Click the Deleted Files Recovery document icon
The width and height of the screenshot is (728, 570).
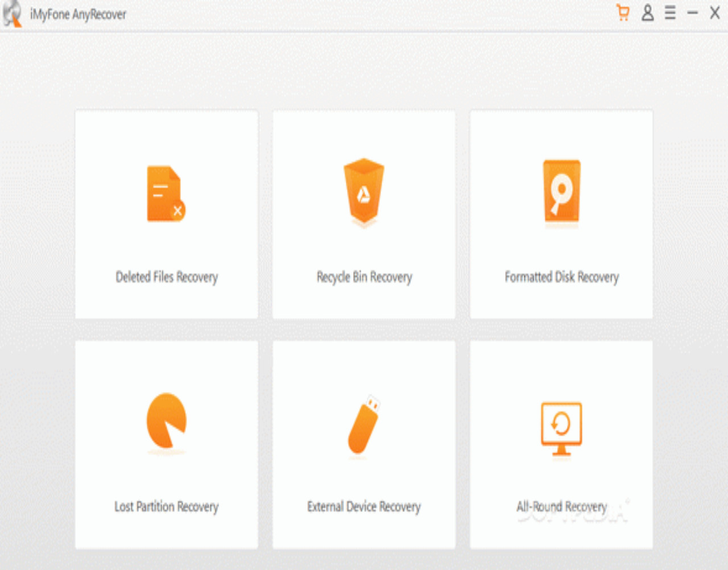pyautogui.click(x=166, y=193)
